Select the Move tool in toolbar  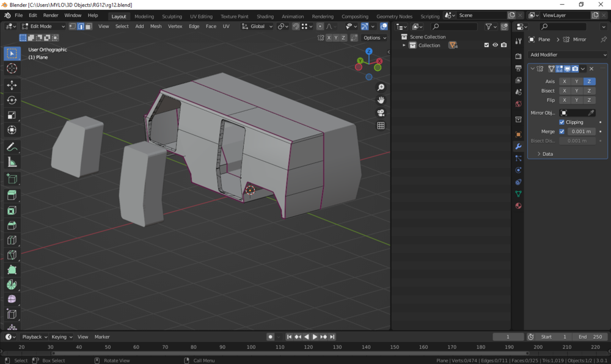tap(12, 85)
